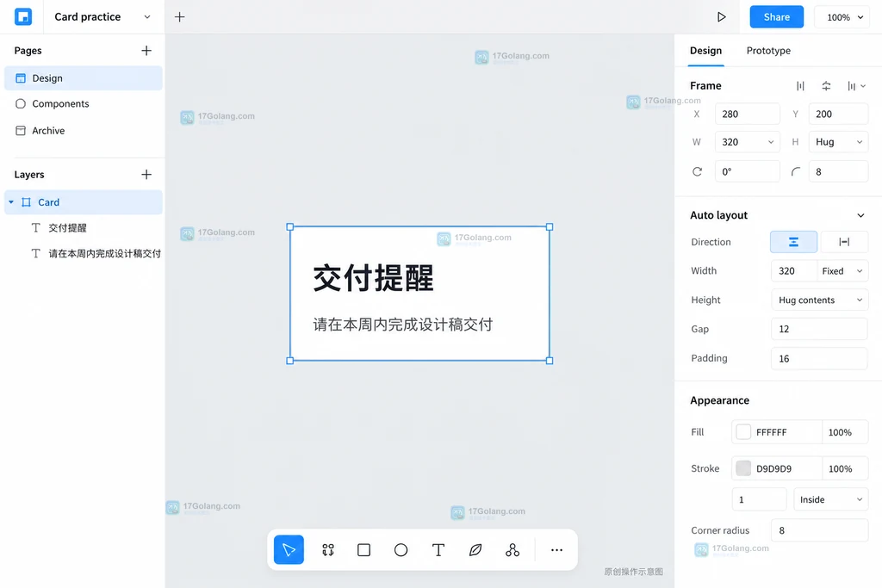Edit the Padding field
Screen dimensions: 882x588
(x=820, y=359)
